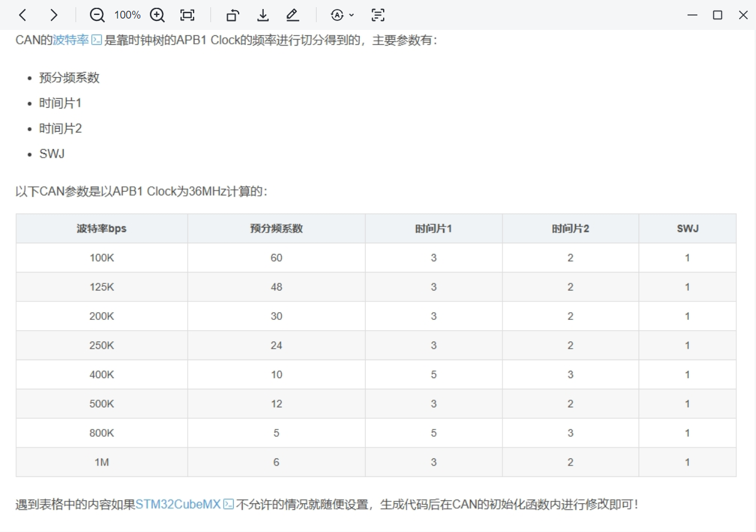Viewport: 756px width, 532px height.
Task: Click SWJ value 1 in 1M row
Action: pos(688,462)
